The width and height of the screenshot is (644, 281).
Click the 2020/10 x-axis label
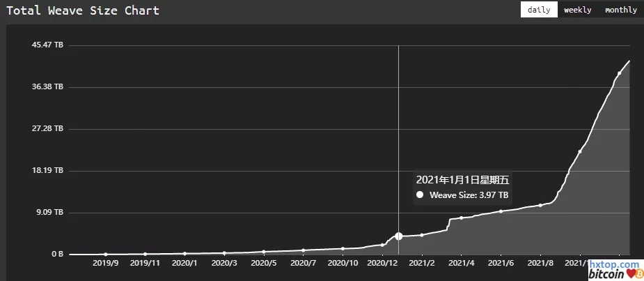pyautogui.click(x=343, y=264)
